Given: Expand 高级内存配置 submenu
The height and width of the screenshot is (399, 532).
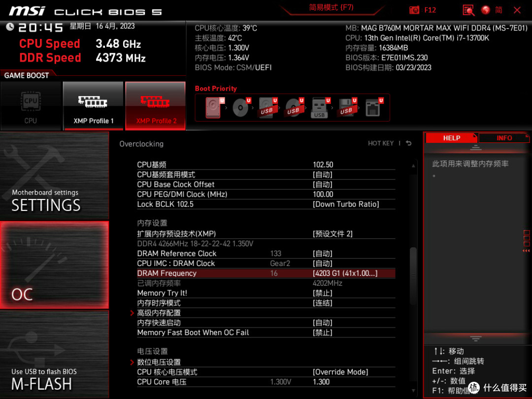Looking at the screenshot, I should pos(266,313).
